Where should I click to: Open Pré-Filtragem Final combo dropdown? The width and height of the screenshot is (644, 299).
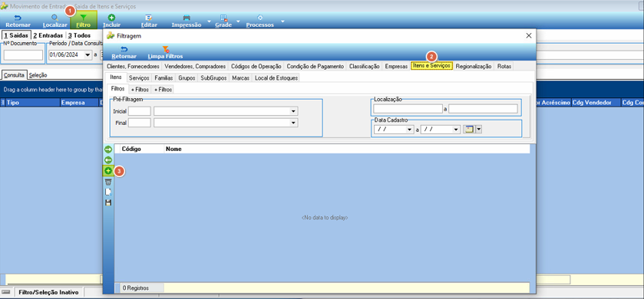pos(293,123)
